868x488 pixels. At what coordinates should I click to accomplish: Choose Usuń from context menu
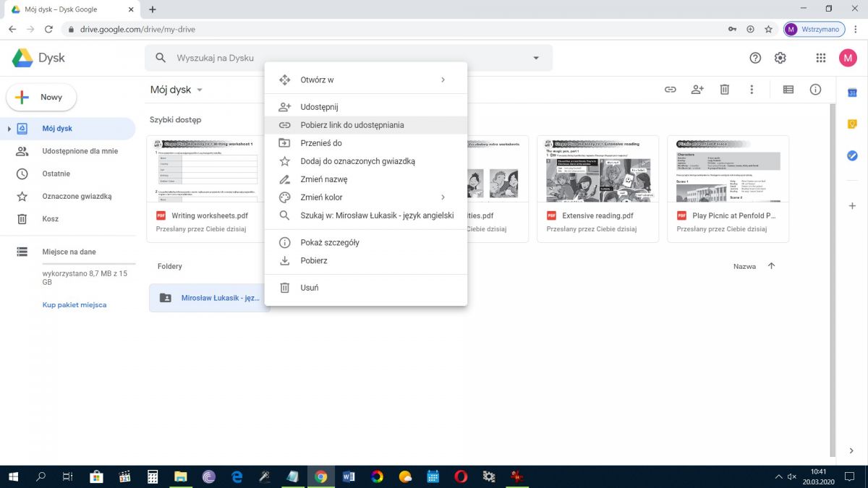click(x=366, y=288)
